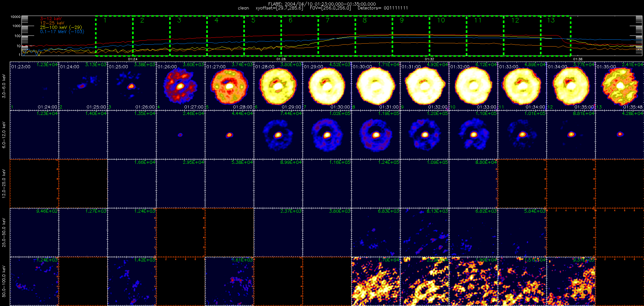Open the 12-25 keV image peaking 1.24E+05

point(376,184)
